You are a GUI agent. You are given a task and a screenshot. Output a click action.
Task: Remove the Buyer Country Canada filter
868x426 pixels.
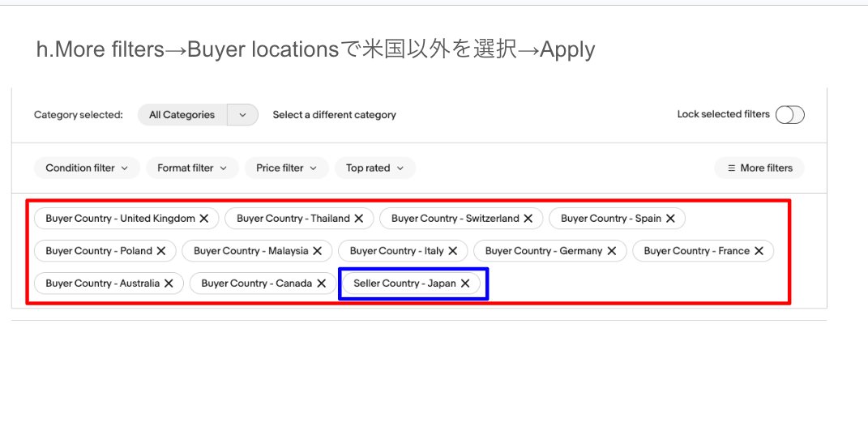[x=322, y=283]
